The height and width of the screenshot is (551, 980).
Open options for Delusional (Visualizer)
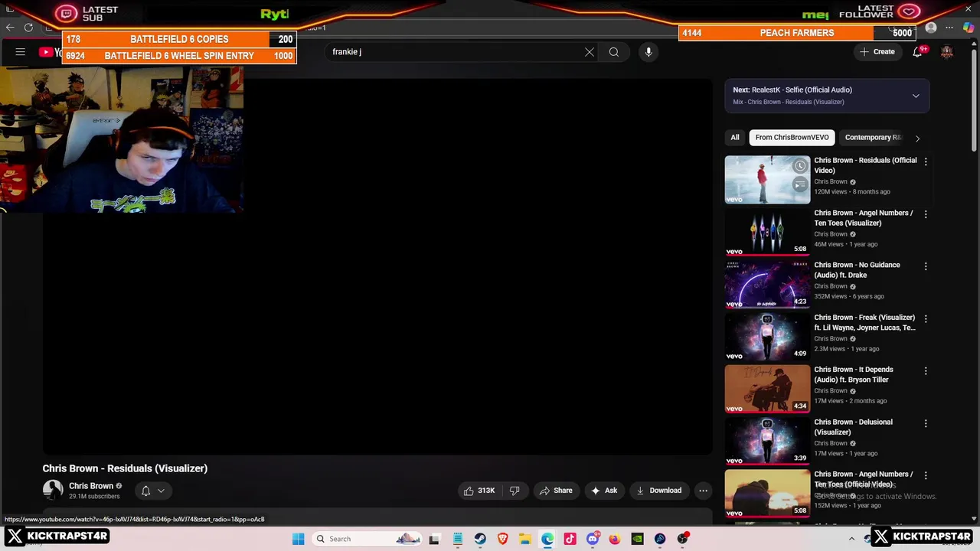926,423
